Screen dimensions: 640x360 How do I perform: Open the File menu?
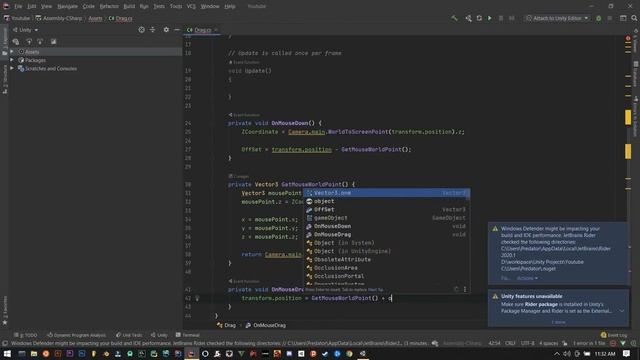click(x=18, y=6)
